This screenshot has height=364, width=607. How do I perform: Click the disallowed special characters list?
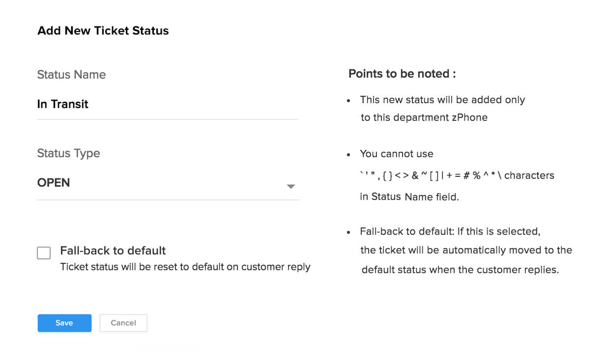pos(431,175)
